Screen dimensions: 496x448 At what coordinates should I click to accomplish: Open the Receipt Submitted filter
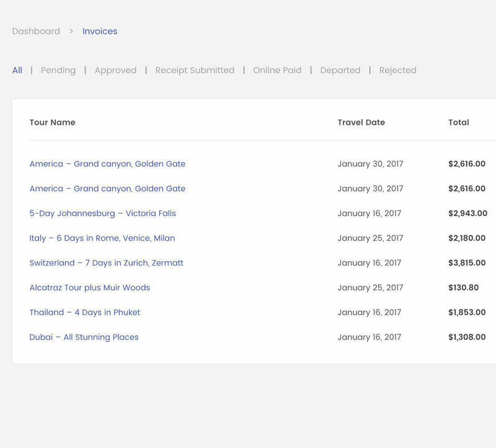click(x=195, y=70)
